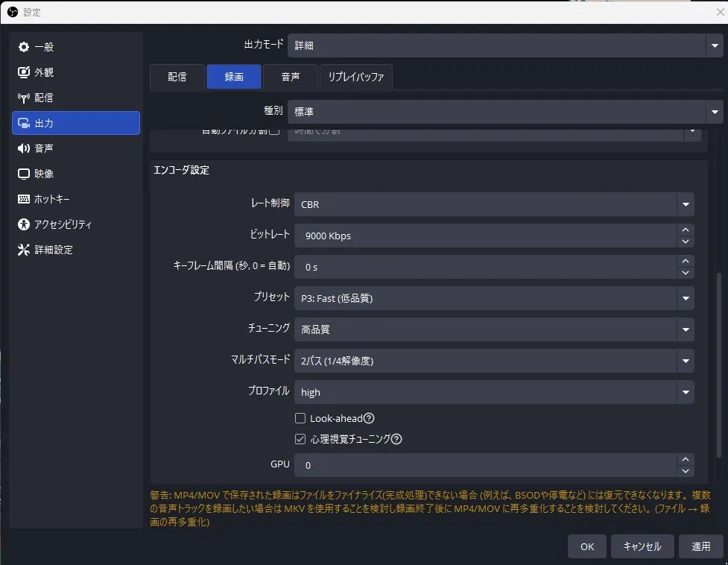
Task: Show 心理視覚チューニング help question mark icon
Action: click(396, 439)
